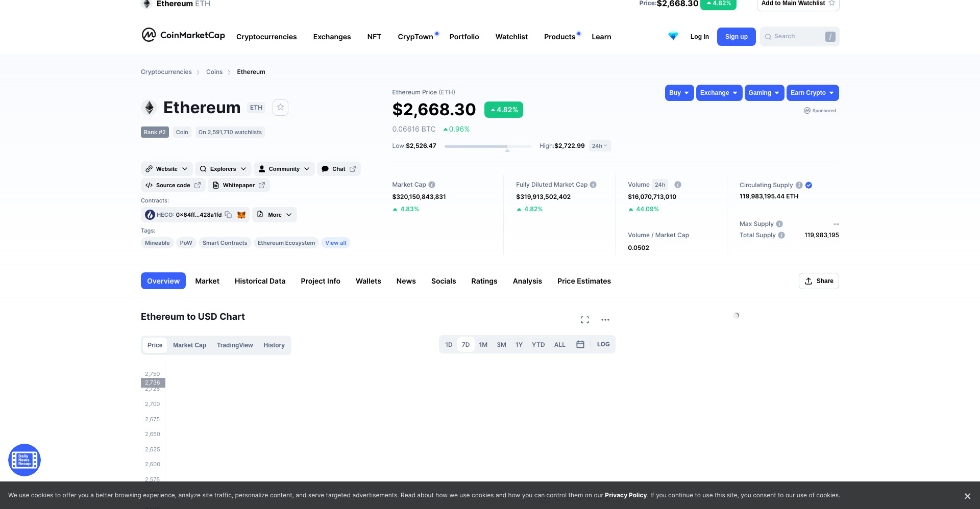Viewport: 980px width, 509px height.
Task: Switch chart range to 3M
Action: [502, 345]
